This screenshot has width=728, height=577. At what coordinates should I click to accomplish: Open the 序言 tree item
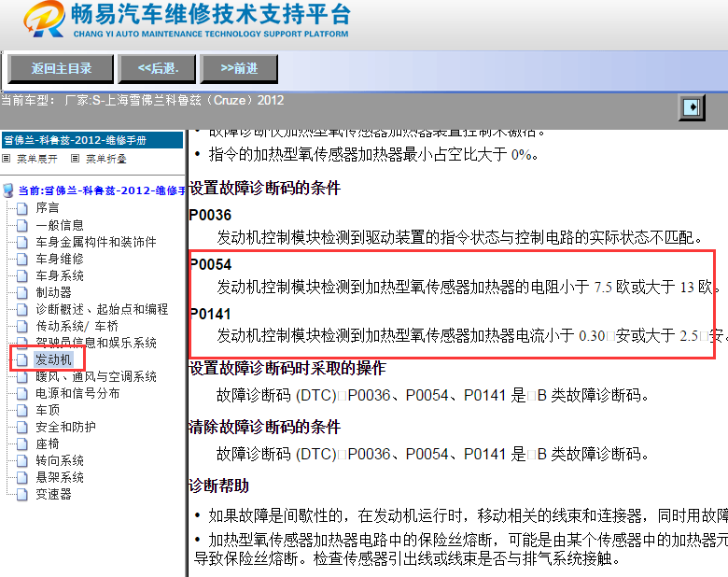[48, 207]
